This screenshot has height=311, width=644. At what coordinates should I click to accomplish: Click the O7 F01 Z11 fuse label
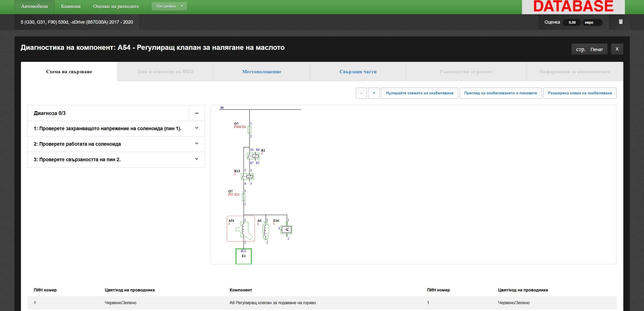(234, 193)
